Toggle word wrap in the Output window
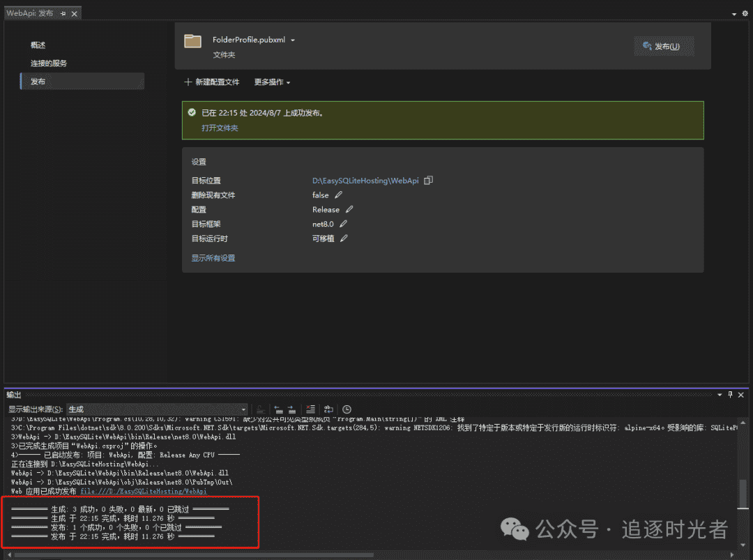 click(x=328, y=409)
